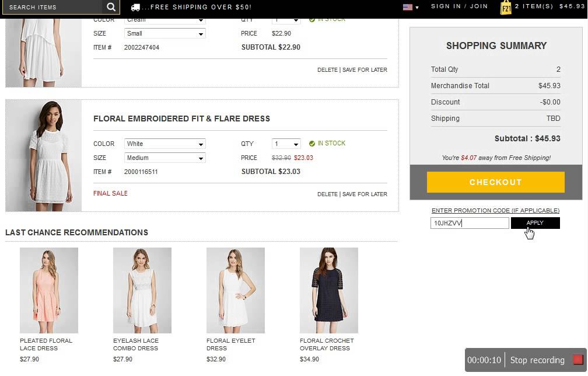This screenshot has height=376, width=588.
Task: Open the Color dropdown showing White
Action: tap(165, 144)
